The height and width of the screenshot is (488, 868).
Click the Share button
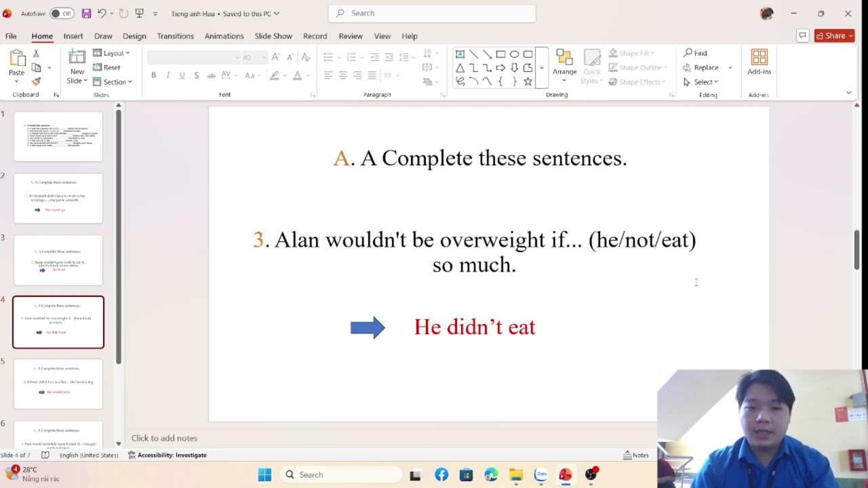point(835,36)
